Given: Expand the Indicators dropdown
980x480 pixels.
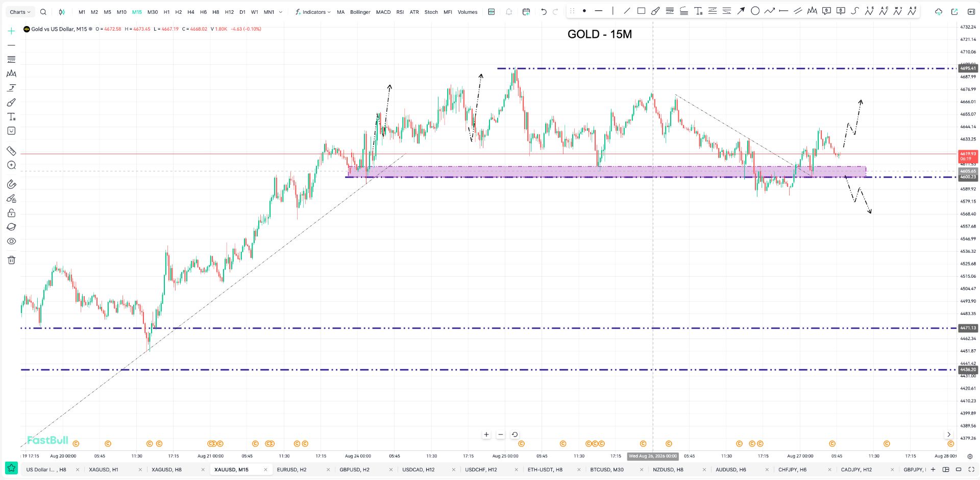Looking at the screenshot, I should [313, 12].
